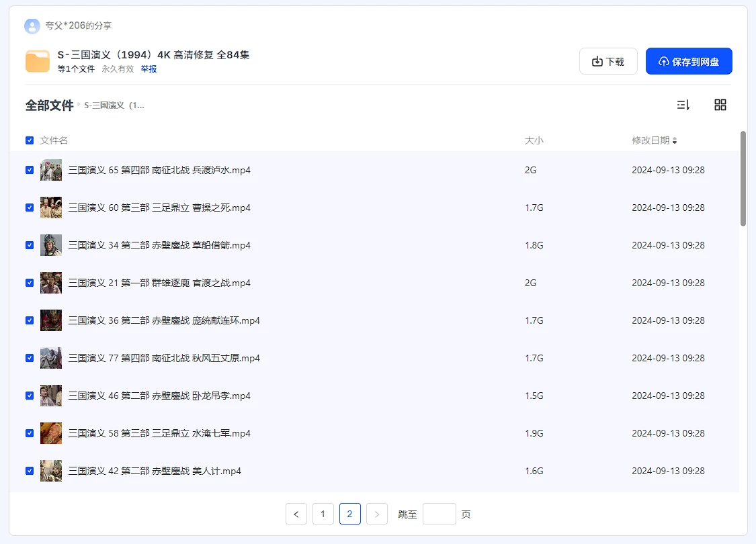This screenshot has width=756, height=544.
Task: Switch to grid view icon
Action: [720, 105]
